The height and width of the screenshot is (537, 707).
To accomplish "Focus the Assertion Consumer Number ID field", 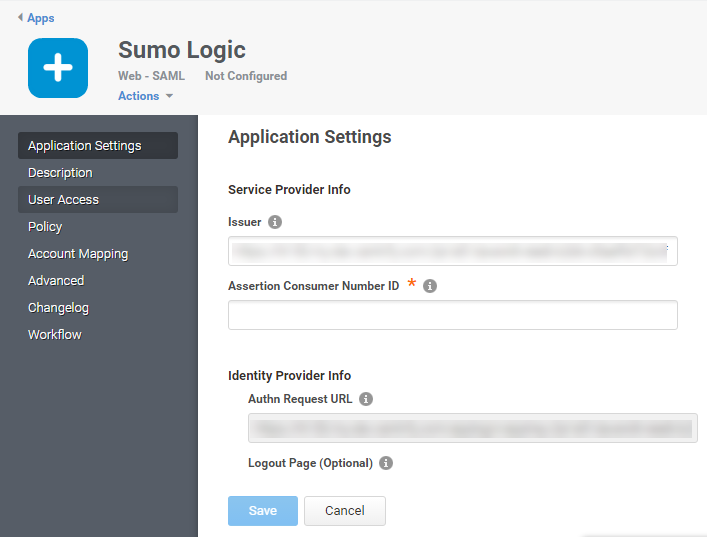I will pyautogui.click(x=452, y=315).
